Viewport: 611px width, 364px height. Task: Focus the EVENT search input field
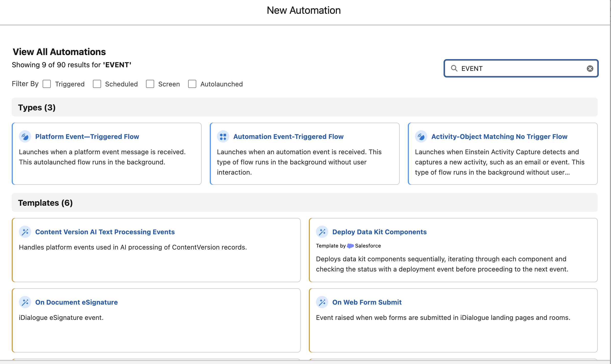[521, 68]
